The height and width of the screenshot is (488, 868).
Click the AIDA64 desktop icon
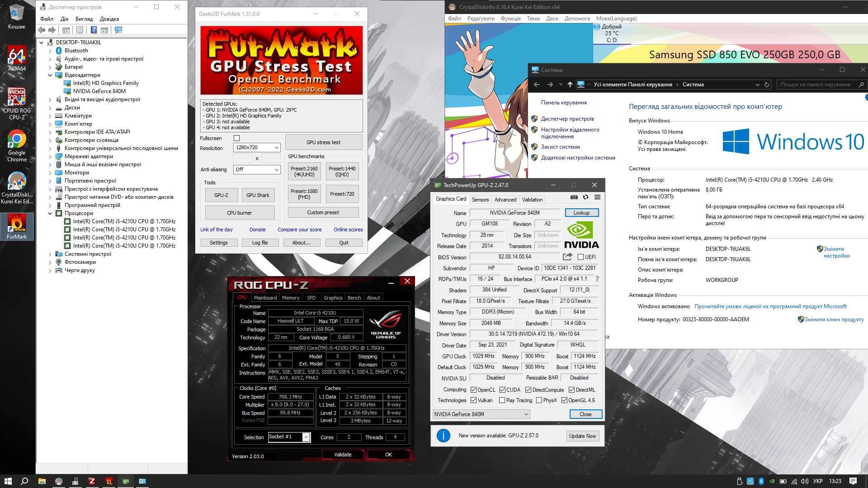point(17,59)
